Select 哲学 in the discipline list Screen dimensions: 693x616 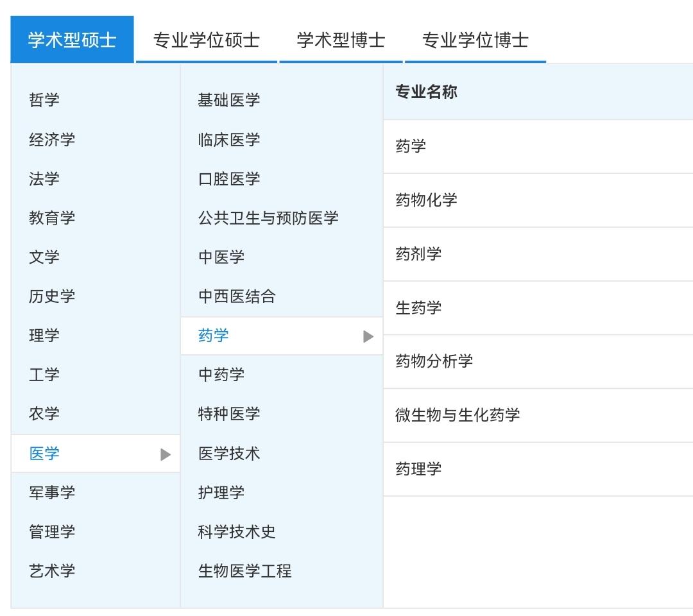pos(44,100)
